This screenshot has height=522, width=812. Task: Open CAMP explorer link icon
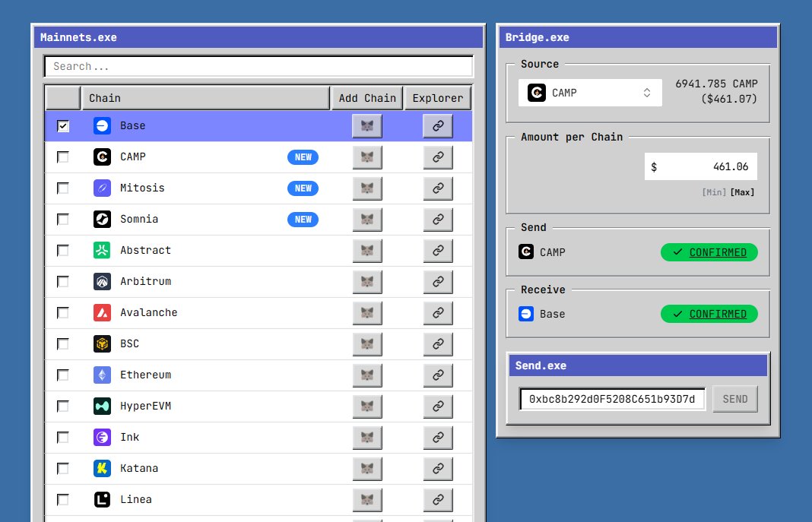pyautogui.click(x=438, y=157)
